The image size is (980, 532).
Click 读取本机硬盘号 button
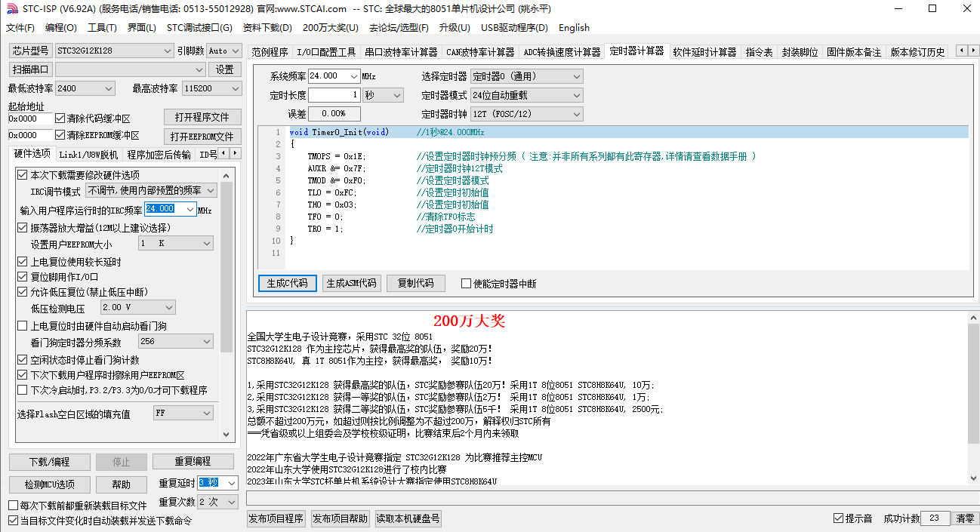(x=408, y=518)
